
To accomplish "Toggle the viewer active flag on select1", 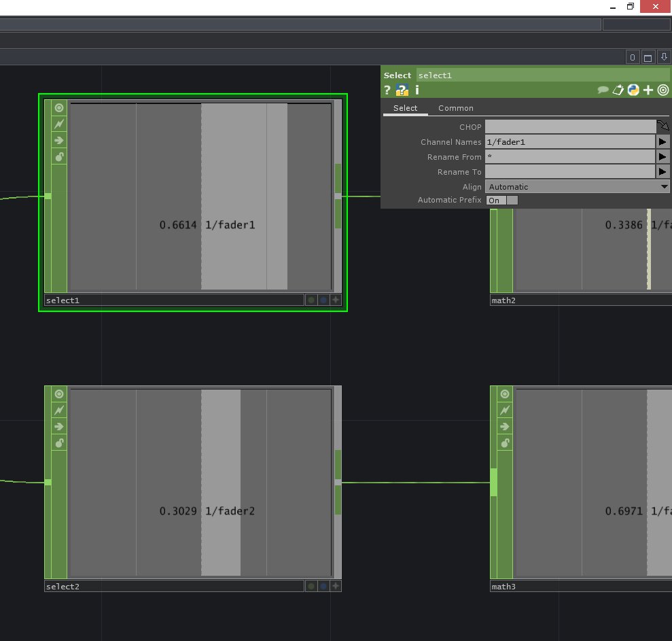I will [x=336, y=300].
